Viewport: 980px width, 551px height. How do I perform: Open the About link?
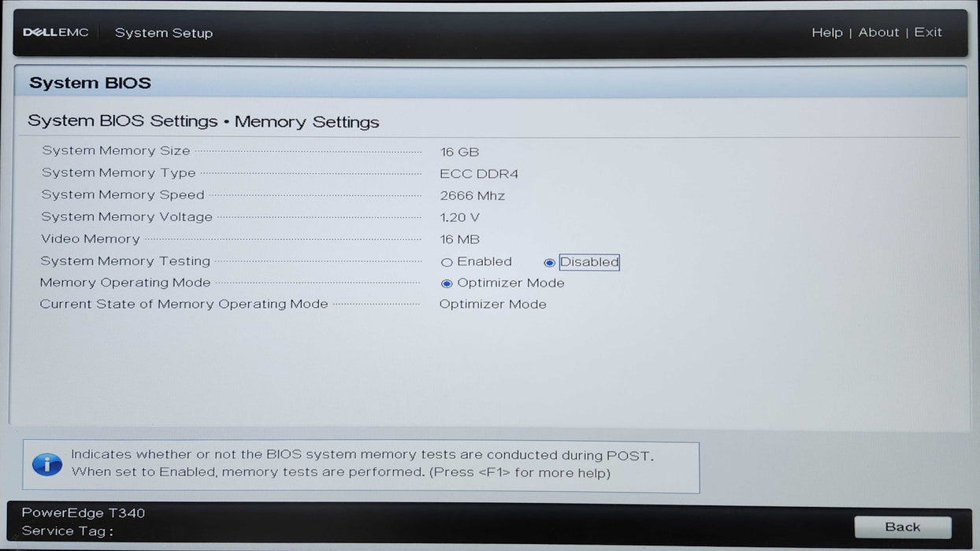point(878,32)
